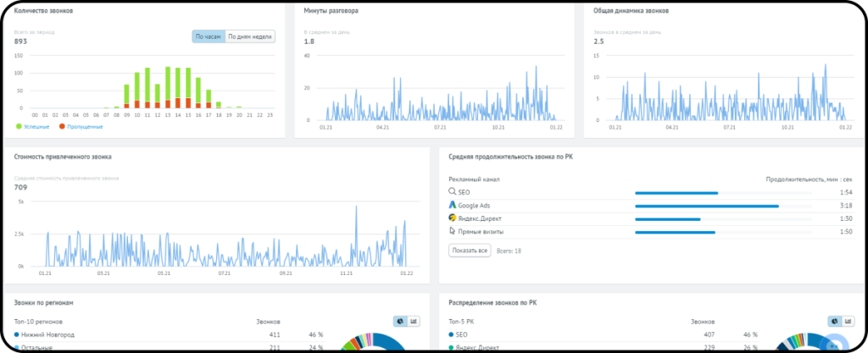Click the hour 09 bar in calls chart
Screen dimensions: 868x353
point(126,97)
